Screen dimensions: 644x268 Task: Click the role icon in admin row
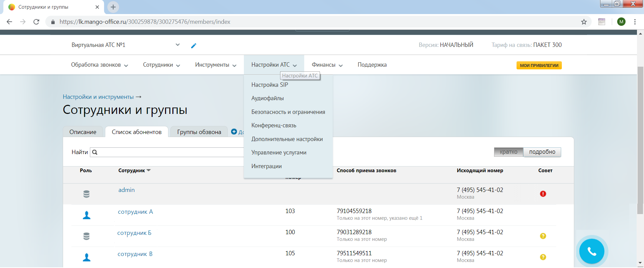tap(87, 194)
